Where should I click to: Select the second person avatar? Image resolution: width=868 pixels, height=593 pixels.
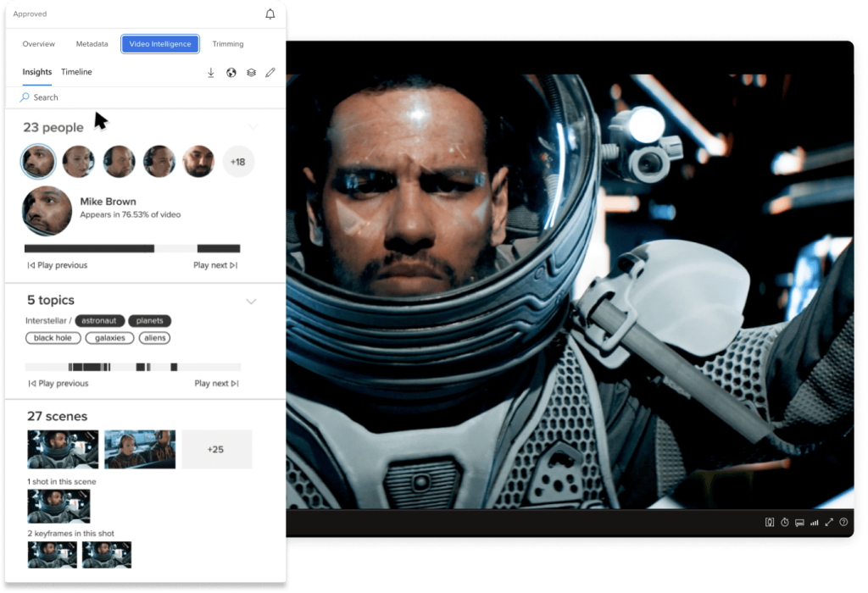pos(79,162)
